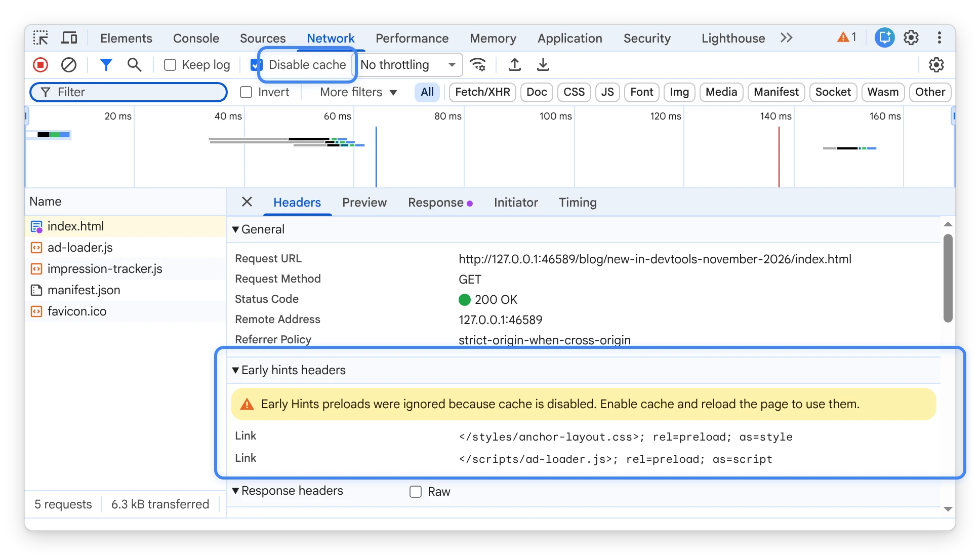Toggle device toolbar icon
This screenshot has height=555, width=980.
(69, 38)
